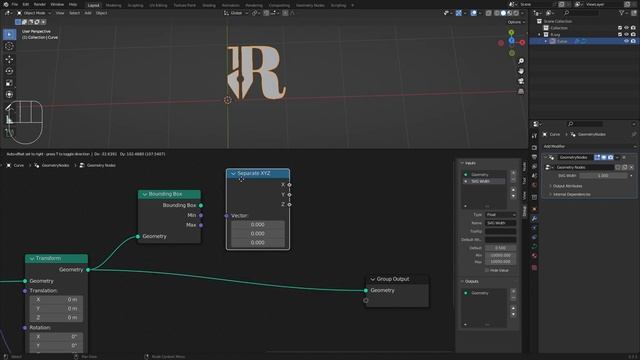The image size is (640, 360).
Task: Open the socket Type Float dropdown
Action: click(x=500, y=215)
